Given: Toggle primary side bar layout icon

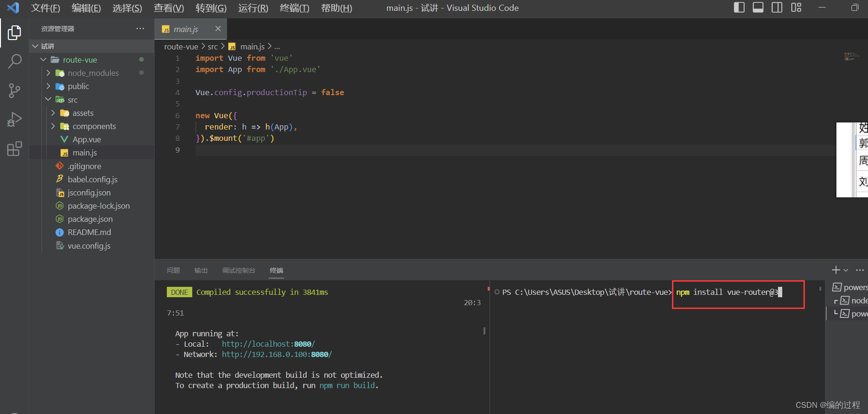Looking at the screenshot, I should pyautogui.click(x=739, y=8).
